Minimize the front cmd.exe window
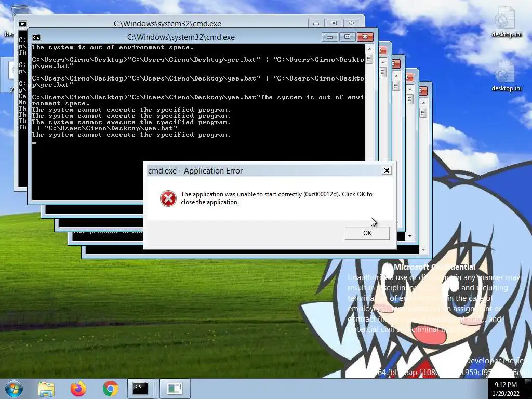The width and height of the screenshot is (532, 399). (329, 37)
